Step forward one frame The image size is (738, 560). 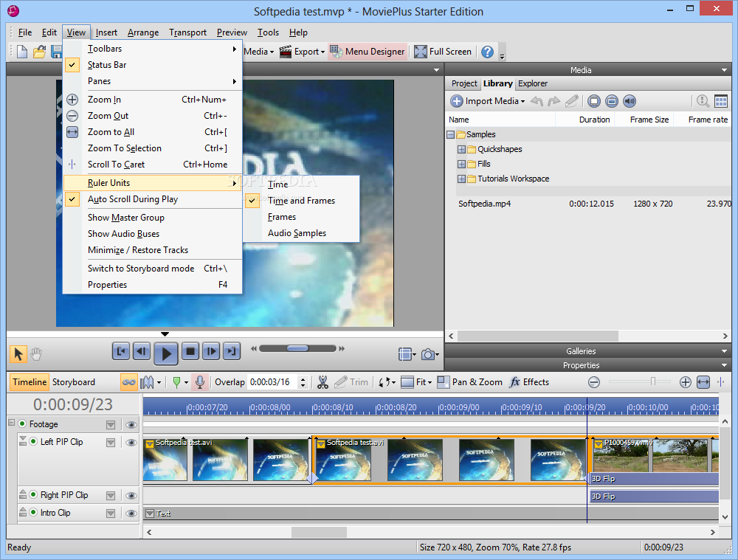(211, 351)
